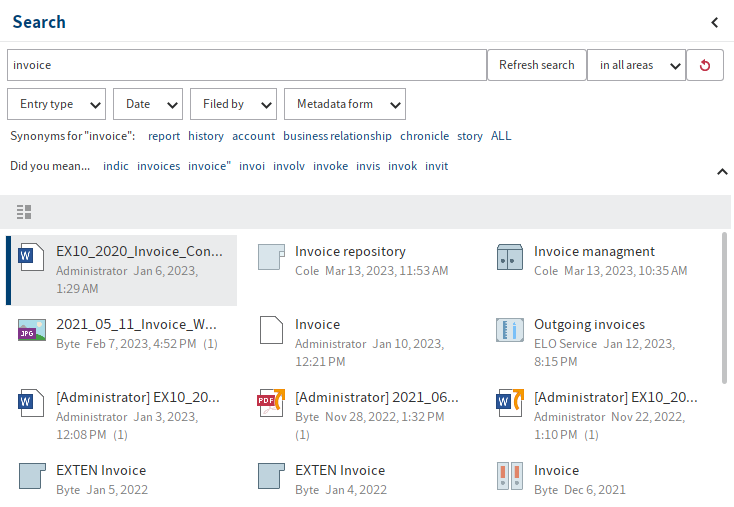Click the folder icon of EXTEN Invoice Jan 4, 2022
734x507 pixels.
[271, 476]
